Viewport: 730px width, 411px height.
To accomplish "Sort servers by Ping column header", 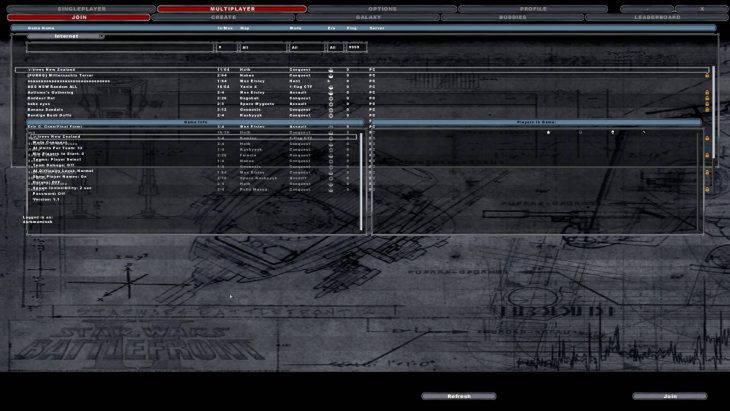I will click(351, 28).
